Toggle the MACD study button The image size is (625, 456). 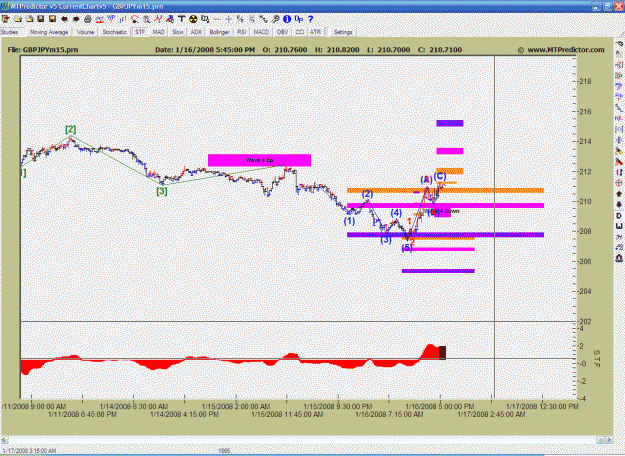pyautogui.click(x=261, y=32)
